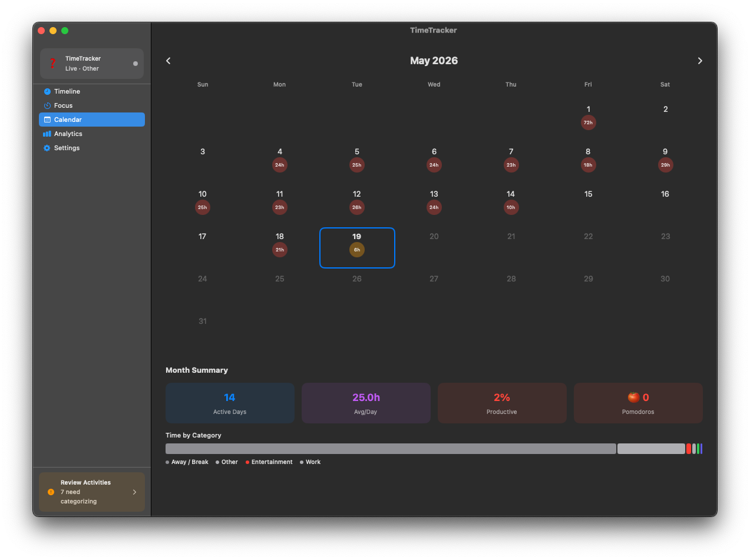
Task: Click the TimeTracker Live status card
Action: click(92, 64)
